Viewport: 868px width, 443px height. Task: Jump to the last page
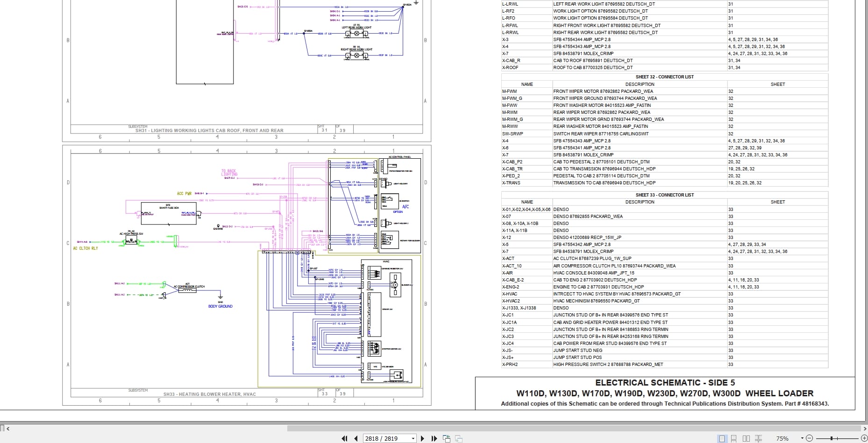pyautogui.click(x=434, y=438)
